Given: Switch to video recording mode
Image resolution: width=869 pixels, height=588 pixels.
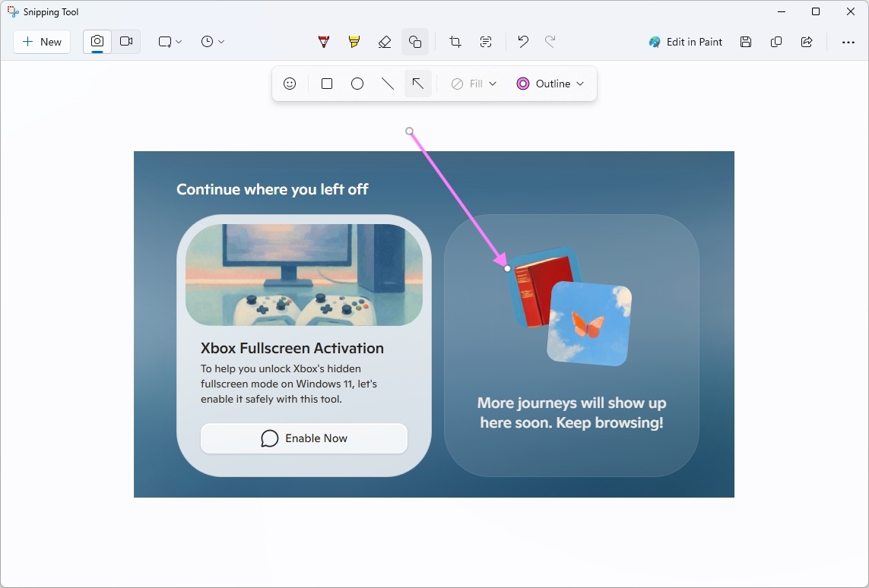Looking at the screenshot, I should [127, 42].
